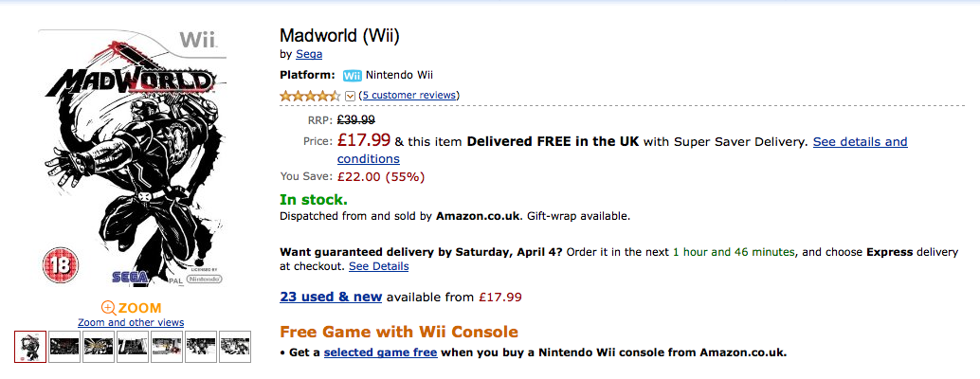
Task: Select the fifth screenshot thumbnail
Action: [x=167, y=347]
